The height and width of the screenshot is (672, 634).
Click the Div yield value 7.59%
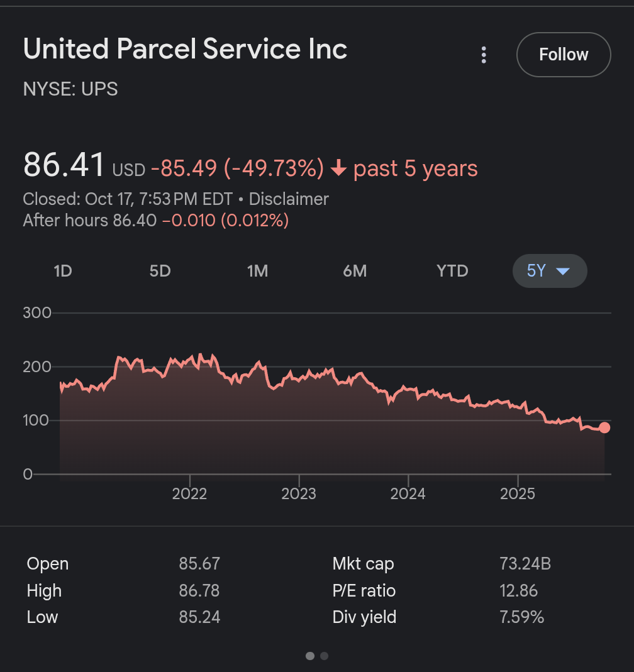coord(521,617)
